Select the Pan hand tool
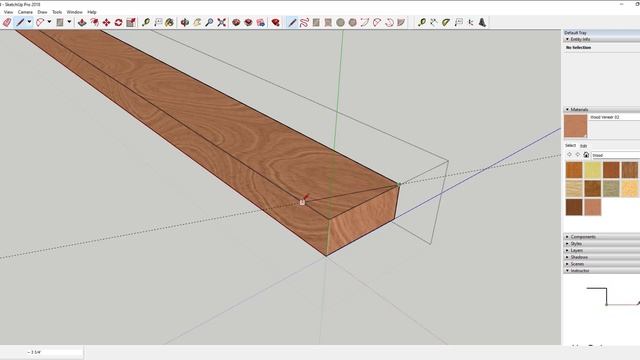 pyautogui.click(x=197, y=22)
